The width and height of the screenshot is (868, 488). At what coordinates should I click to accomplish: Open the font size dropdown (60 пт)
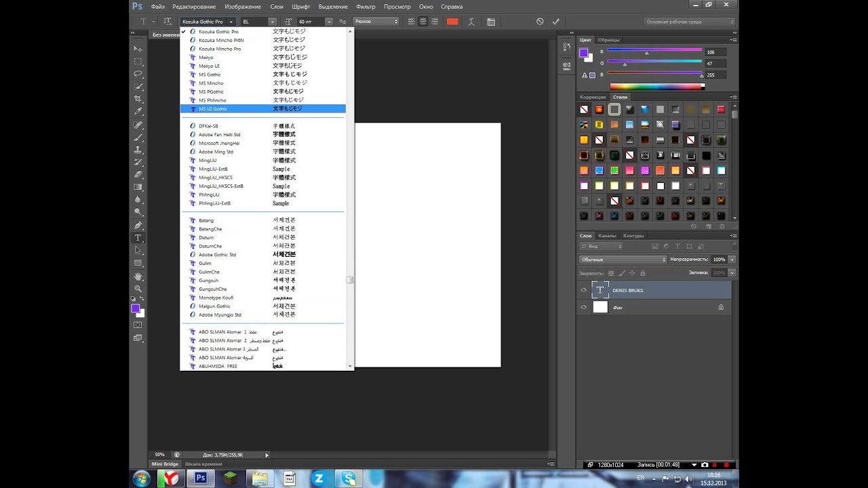[x=329, y=22]
